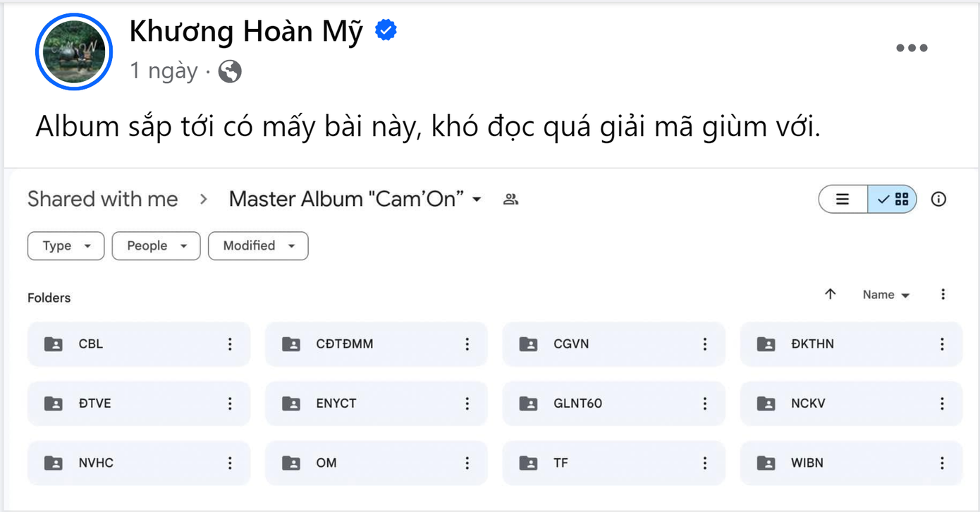Open options menu for the CBL folder
Image resolution: width=980 pixels, height=512 pixels.
click(229, 343)
